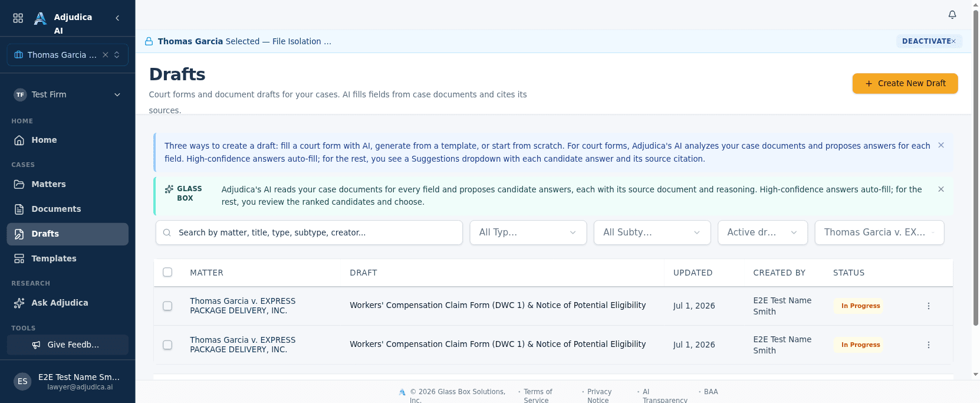Open the first draft row's more options menu
Screen dimensions: 980x403
(x=928, y=306)
